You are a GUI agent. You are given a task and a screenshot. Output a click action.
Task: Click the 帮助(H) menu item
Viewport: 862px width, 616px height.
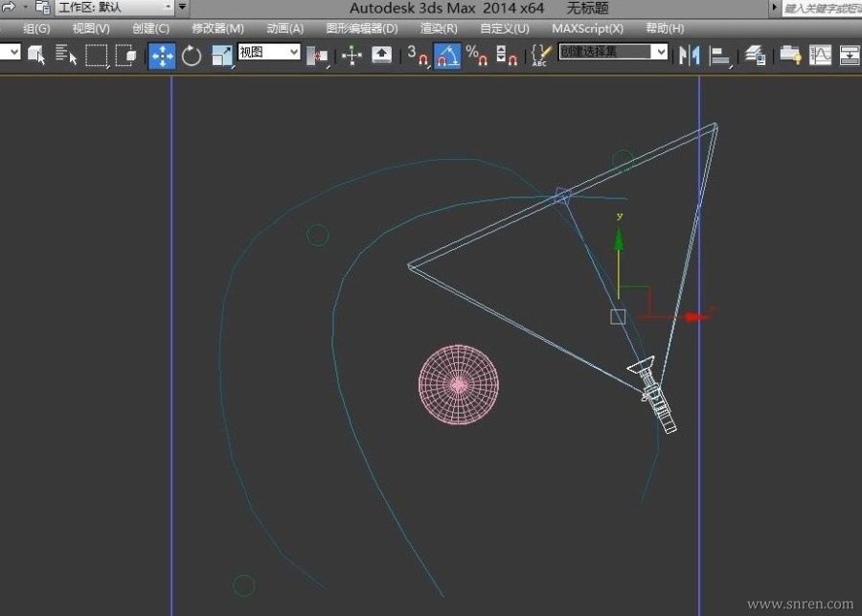click(665, 28)
